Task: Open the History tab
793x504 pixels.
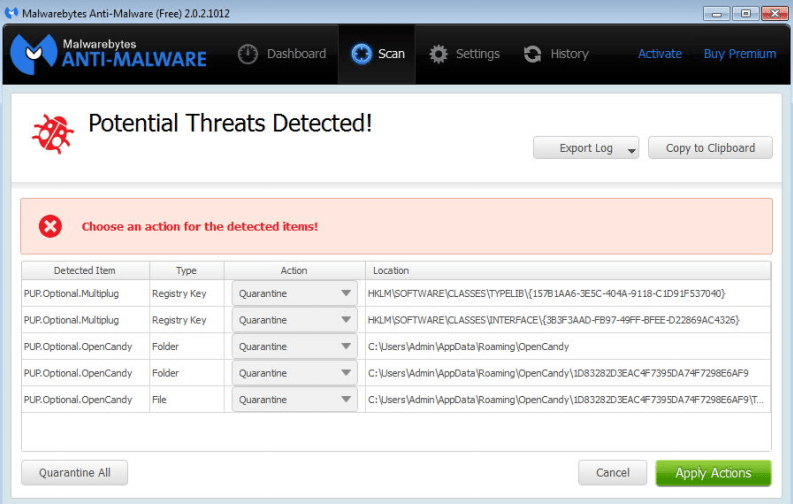Action: 556,54
